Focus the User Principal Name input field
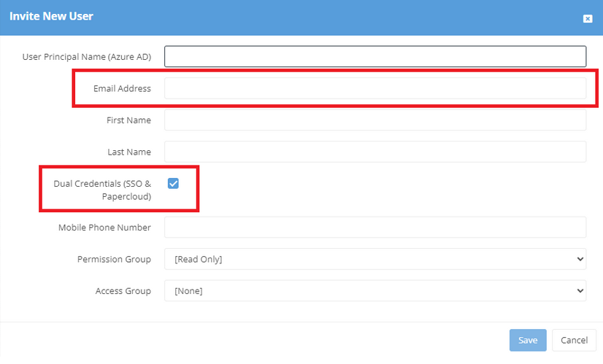This screenshot has height=364, width=603. 375,56
